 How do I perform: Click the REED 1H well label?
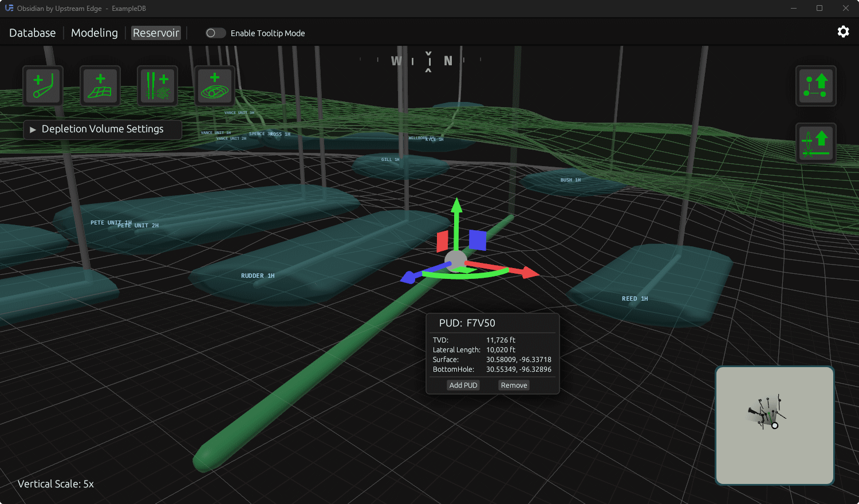[x=635, y=299]
